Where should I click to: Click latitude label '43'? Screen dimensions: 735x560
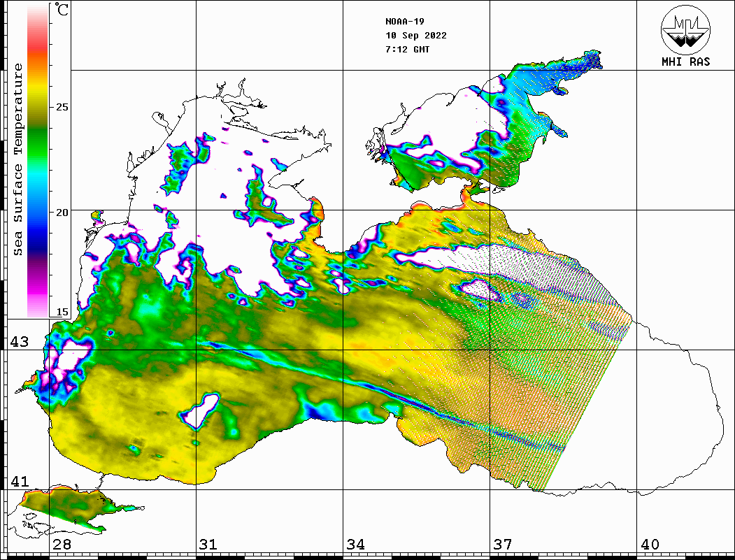pos(20,342)
